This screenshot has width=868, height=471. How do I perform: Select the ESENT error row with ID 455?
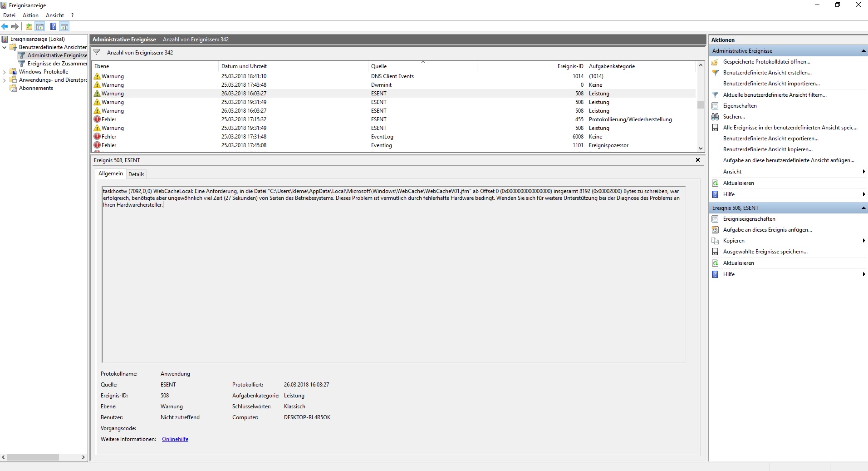[x=393, y=119]
